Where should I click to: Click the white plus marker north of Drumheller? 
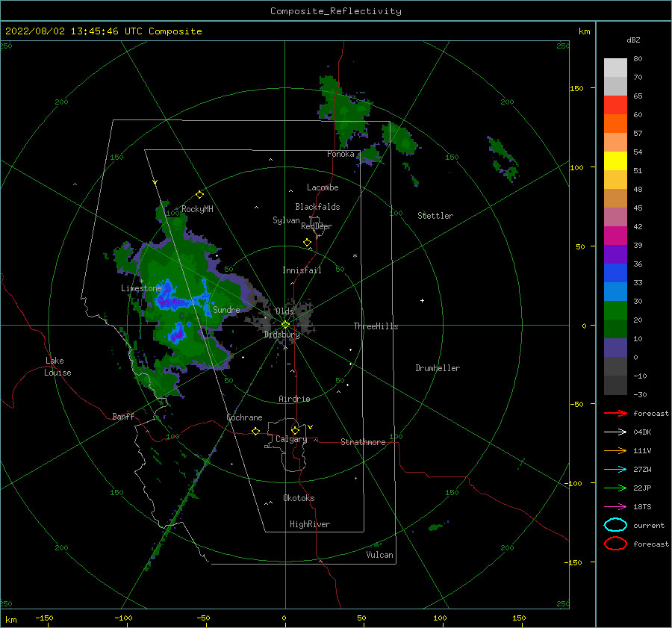coord(422,300)
